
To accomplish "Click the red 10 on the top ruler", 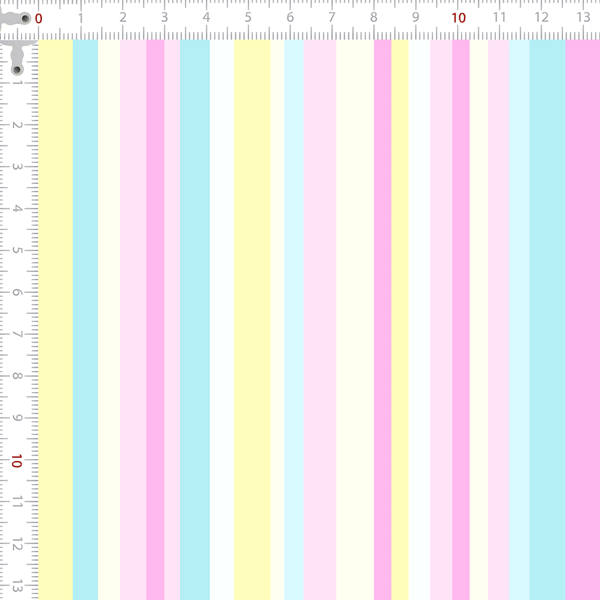I will (x=458, y=18).
